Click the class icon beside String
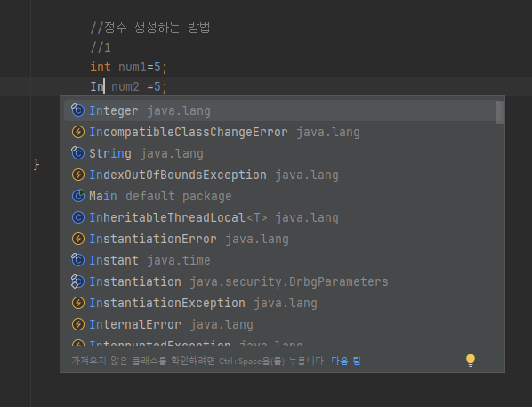The width and height of the screenshot is (532, 407). pyautogui.click(x=77, y=153)
